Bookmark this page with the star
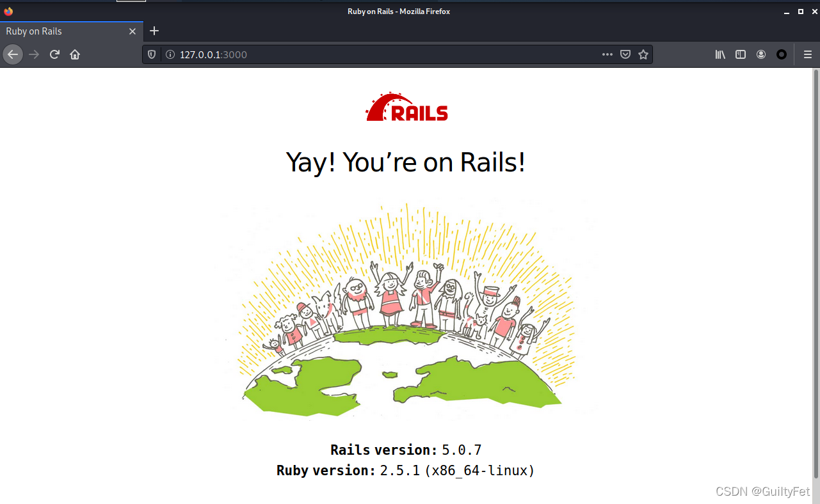 [x=643, y=54]
